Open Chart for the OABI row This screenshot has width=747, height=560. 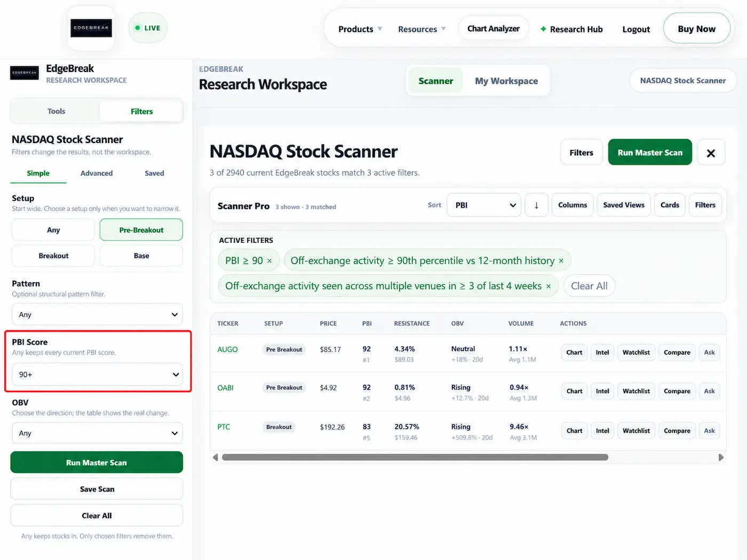(574, 391)
